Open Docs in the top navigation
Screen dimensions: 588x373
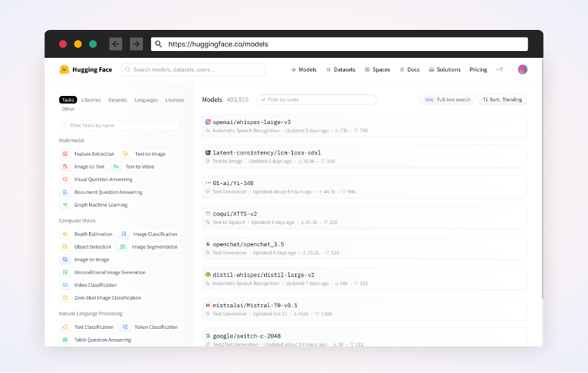tap(410, 69)
